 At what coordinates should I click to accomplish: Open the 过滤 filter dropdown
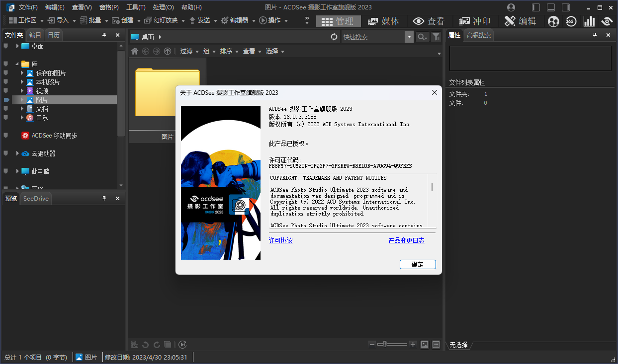[189, 51]
